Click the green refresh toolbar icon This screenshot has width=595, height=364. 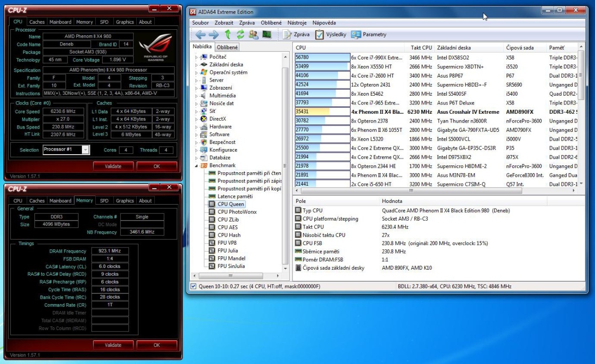point(240,34)
